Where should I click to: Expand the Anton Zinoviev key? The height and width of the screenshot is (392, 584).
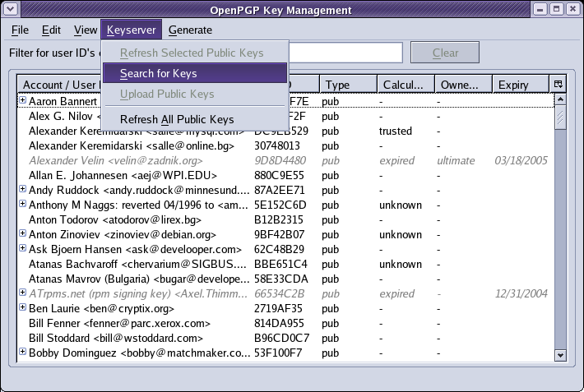(x=22, y=233)
